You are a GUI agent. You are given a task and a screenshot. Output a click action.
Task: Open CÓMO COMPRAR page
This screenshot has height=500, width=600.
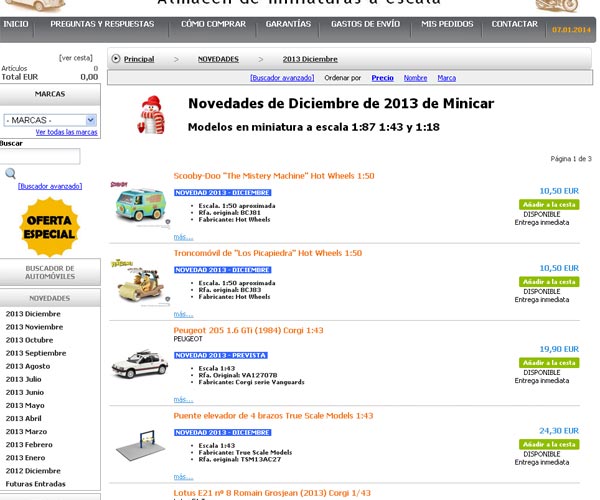(x=214, y=24)
